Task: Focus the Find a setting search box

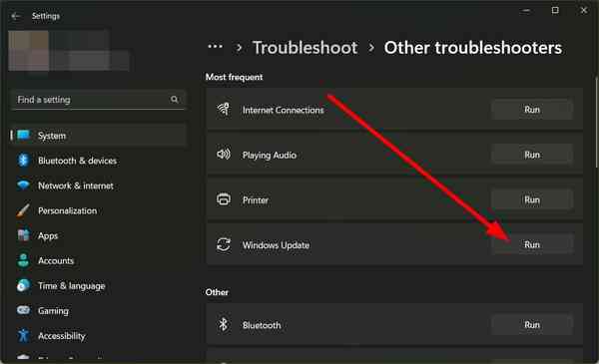Action: click(98, 100)
